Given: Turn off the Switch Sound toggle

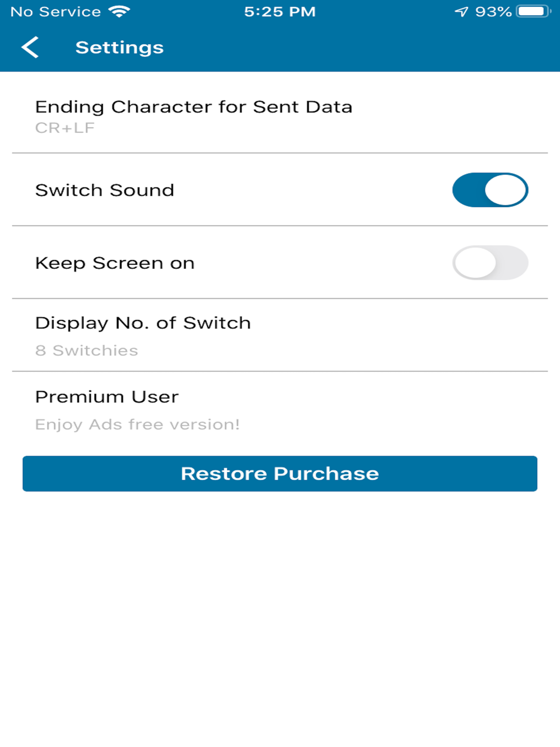Looking at the screenshot, I should [490, 190].
